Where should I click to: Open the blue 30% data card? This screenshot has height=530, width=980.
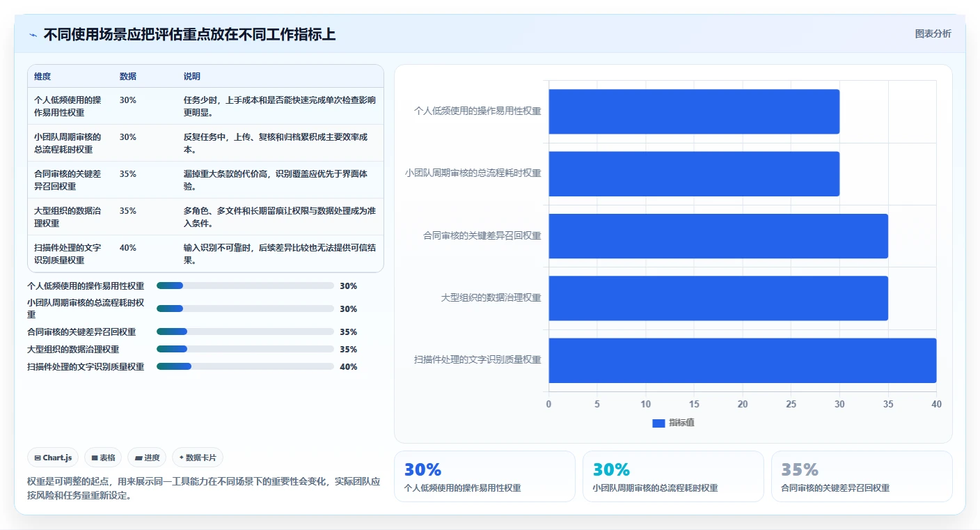pyautogui.click(x=484, y=476)
